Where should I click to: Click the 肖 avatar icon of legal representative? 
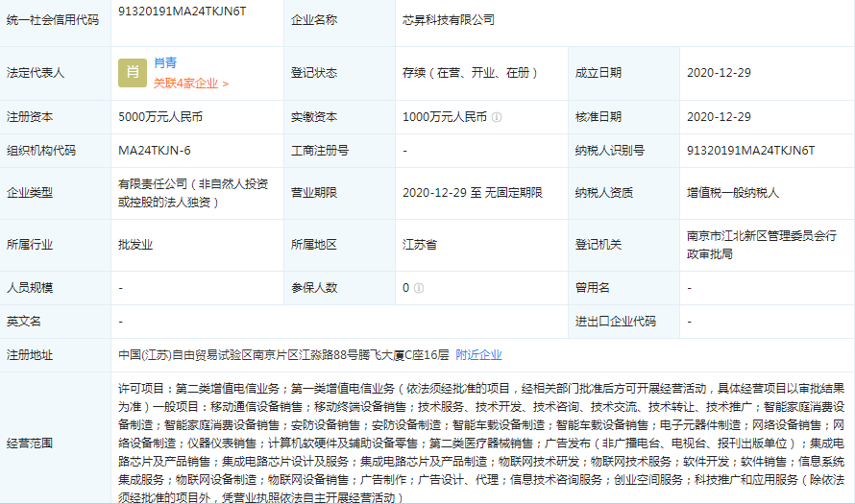133,72
